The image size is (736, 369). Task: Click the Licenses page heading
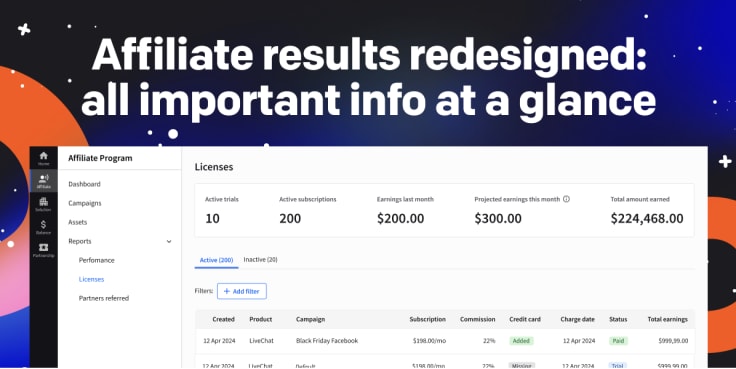tap(214, 167)
